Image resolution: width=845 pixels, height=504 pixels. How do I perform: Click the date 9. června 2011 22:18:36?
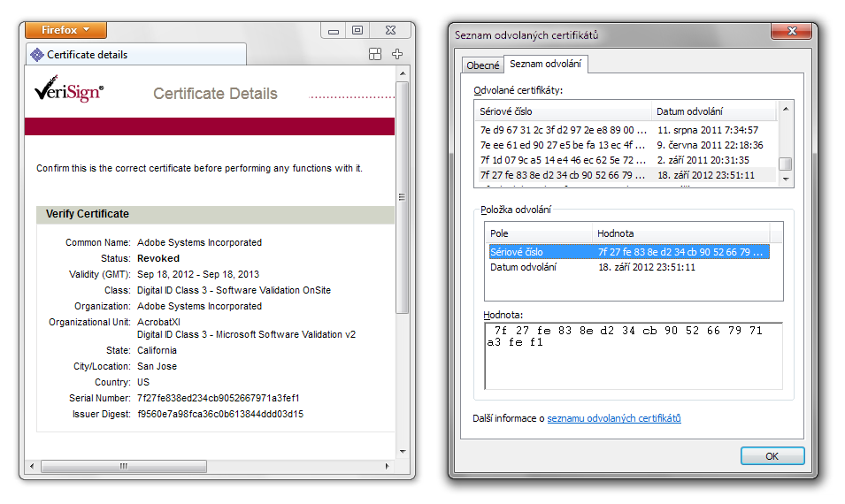pyautogui.click(x=710, y=145)
